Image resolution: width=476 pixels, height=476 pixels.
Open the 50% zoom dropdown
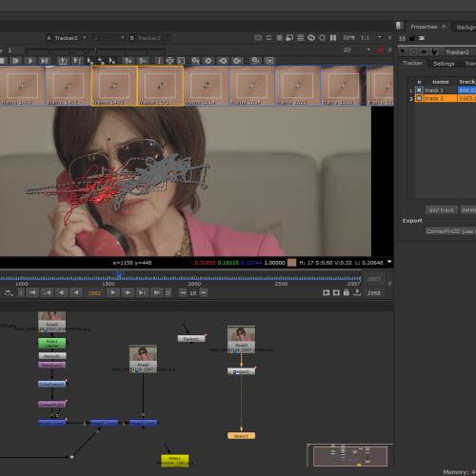coord(348,38)
